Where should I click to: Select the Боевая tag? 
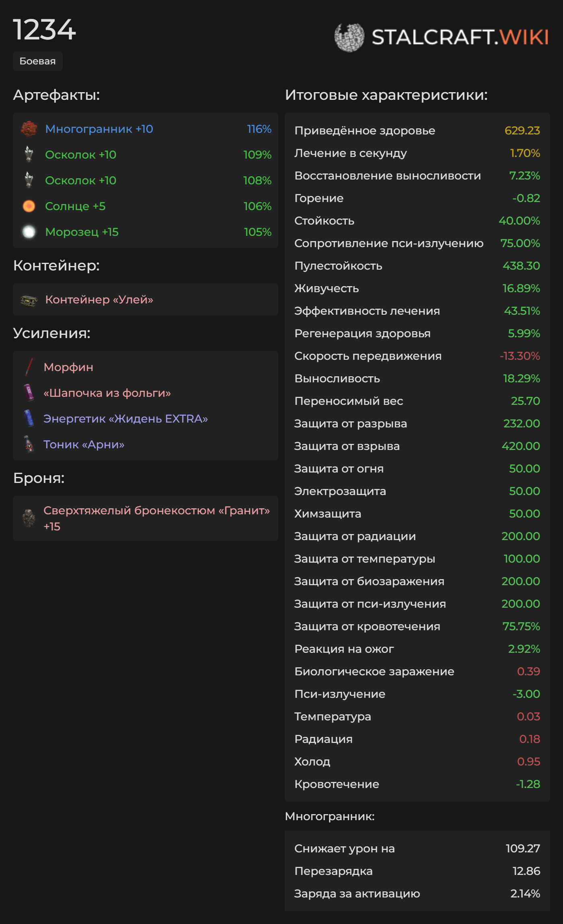[x=38, y=61]
